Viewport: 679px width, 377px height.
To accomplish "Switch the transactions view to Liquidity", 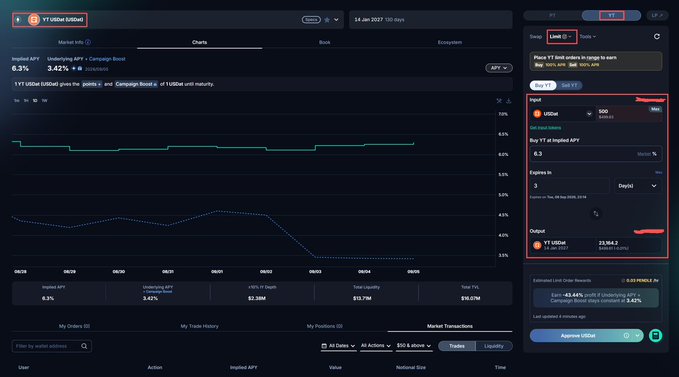I will tap(494, 346).
